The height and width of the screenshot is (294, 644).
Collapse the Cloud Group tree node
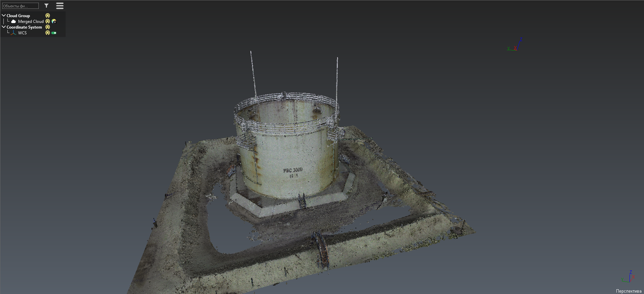click(x=4, y=16)
